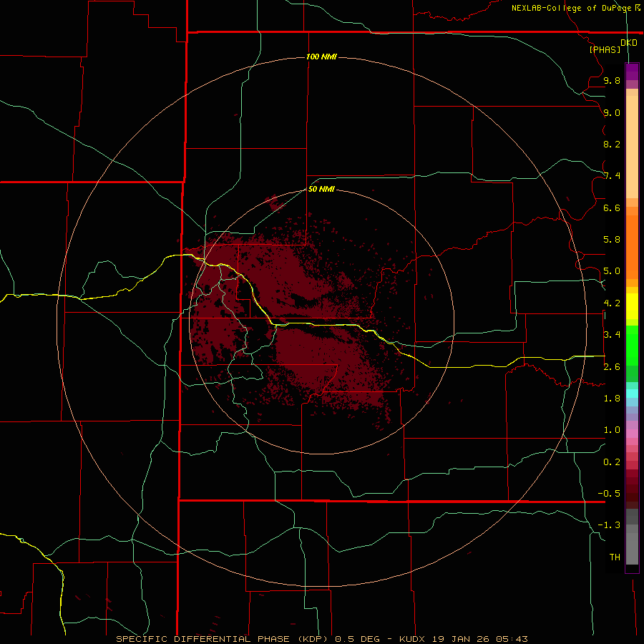Click the SPECIFIC DIFFERENTIAL PHASE (KDP) caption

pyautogui.click(x=222, y=639)
